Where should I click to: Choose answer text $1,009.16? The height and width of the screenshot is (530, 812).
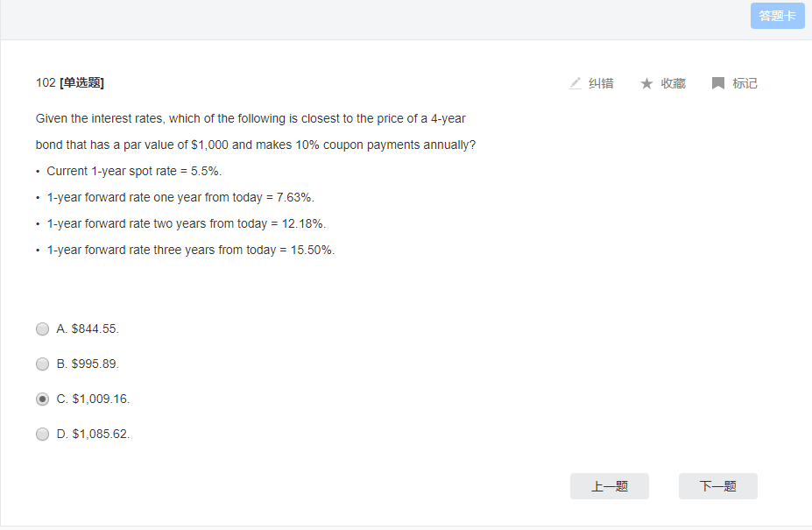tap(101, 399)
